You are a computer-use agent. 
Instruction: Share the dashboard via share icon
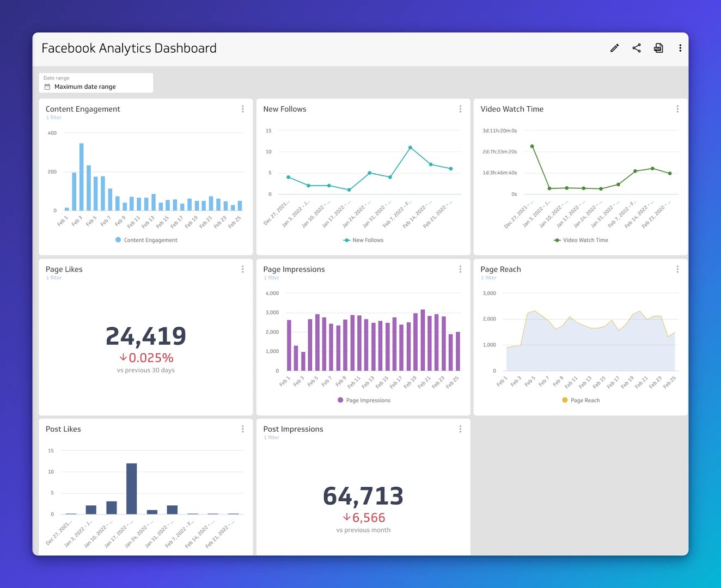click(x=636, y=48)
